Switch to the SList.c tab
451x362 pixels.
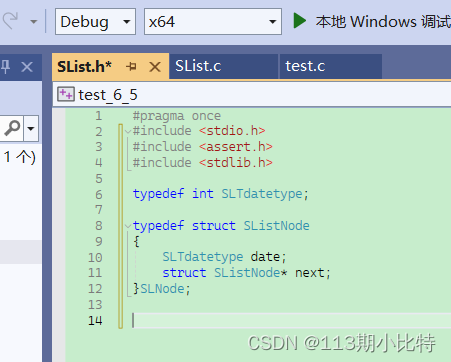pyautogui.click(x=223, y=66)
